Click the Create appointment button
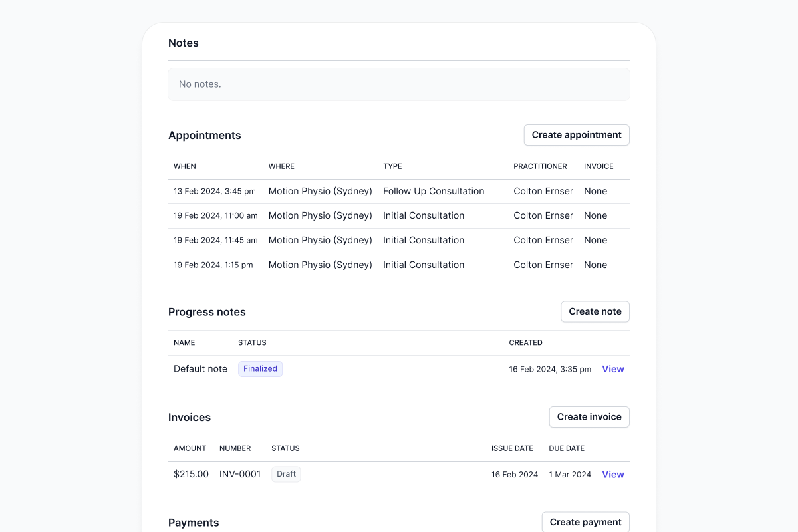 [x=576, y=135]
